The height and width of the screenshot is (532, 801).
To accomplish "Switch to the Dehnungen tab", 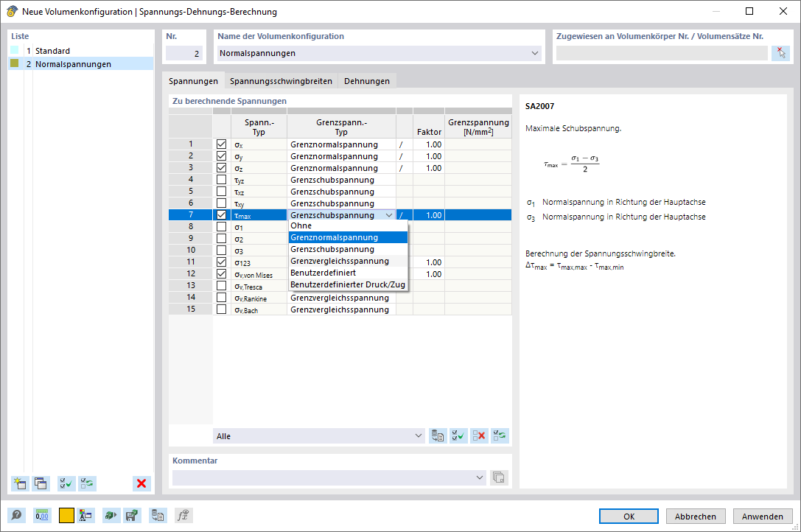I will click(x=367, y=81).
